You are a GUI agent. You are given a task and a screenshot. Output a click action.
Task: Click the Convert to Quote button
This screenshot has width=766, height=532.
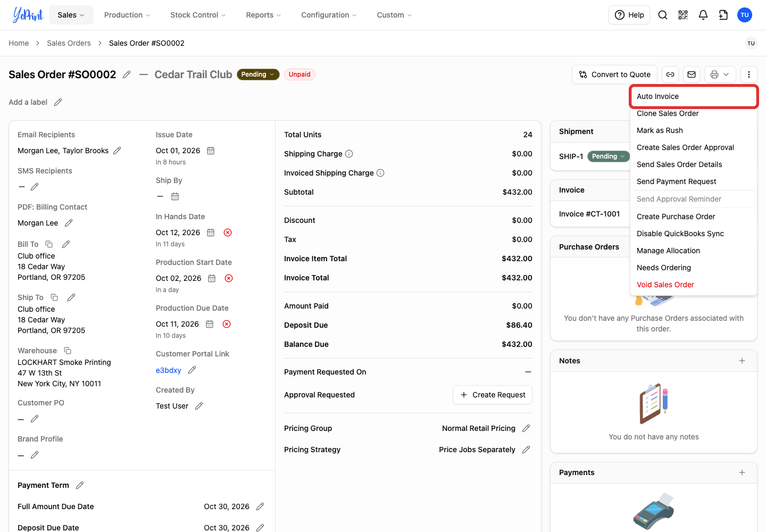pos(614,74)
